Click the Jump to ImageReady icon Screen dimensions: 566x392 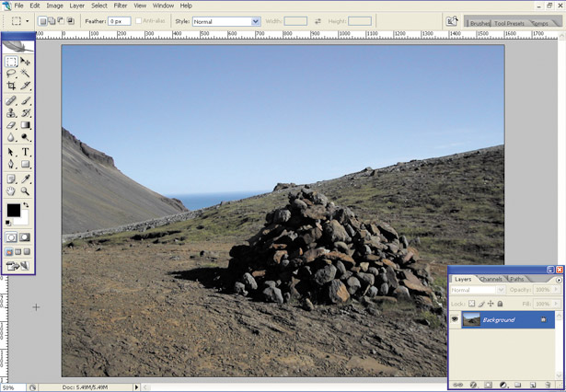17,266
